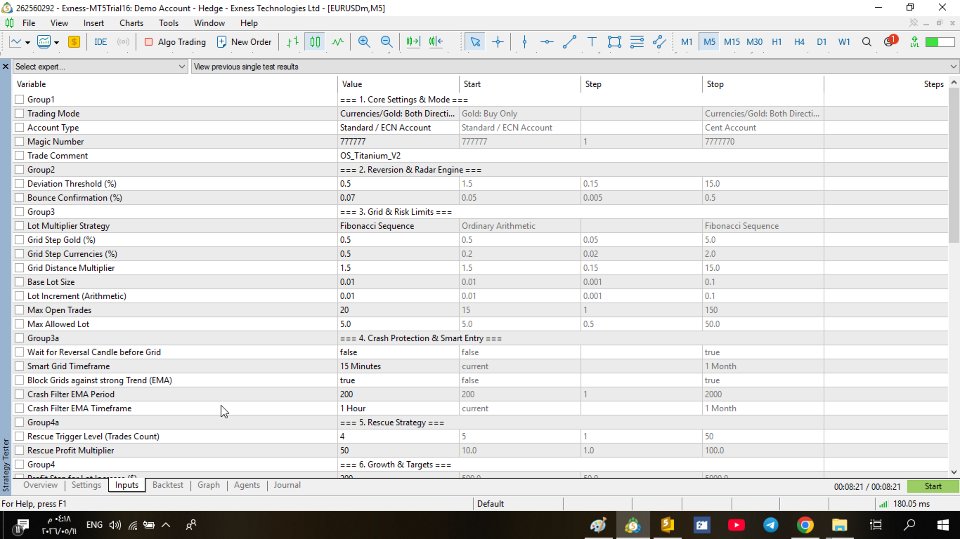The height and width of the screenshot is (539, 960).
Task: Open notifications with red badge
Action: (x=890, y=41)
